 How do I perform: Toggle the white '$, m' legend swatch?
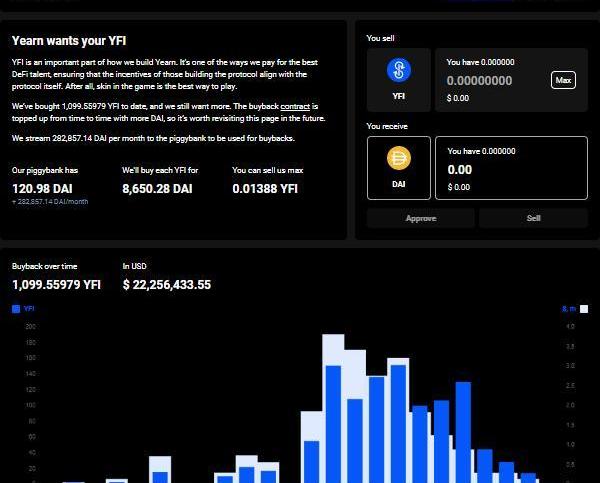click(584, 309)
